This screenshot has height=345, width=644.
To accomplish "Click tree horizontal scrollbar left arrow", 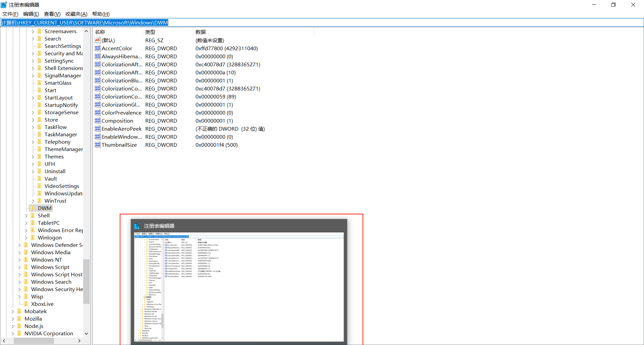I will [4, 341].
